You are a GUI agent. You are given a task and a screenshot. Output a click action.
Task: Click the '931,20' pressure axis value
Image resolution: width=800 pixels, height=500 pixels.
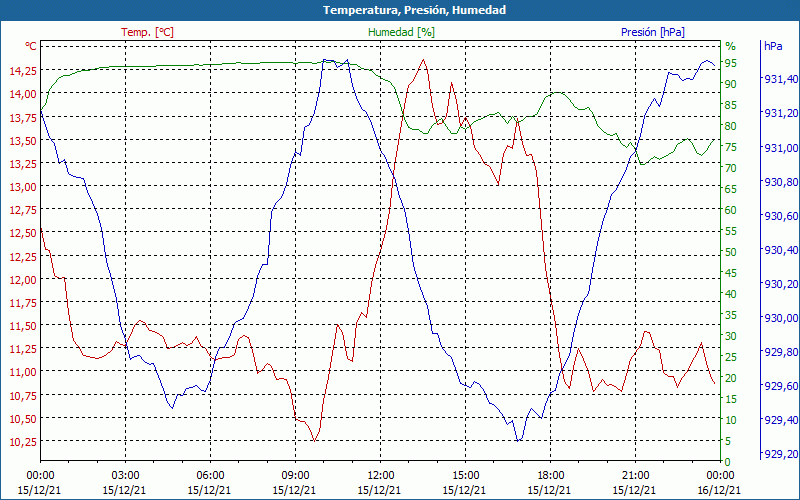pyautogui.click(x=780, y=113)
